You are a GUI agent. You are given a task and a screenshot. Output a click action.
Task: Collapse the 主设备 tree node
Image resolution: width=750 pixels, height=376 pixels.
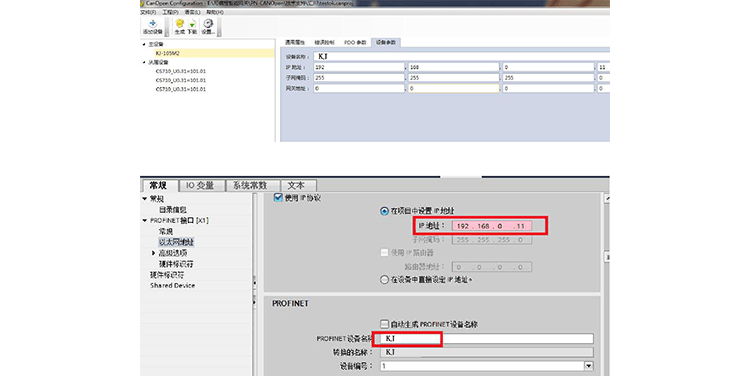(x=144, y=44)
